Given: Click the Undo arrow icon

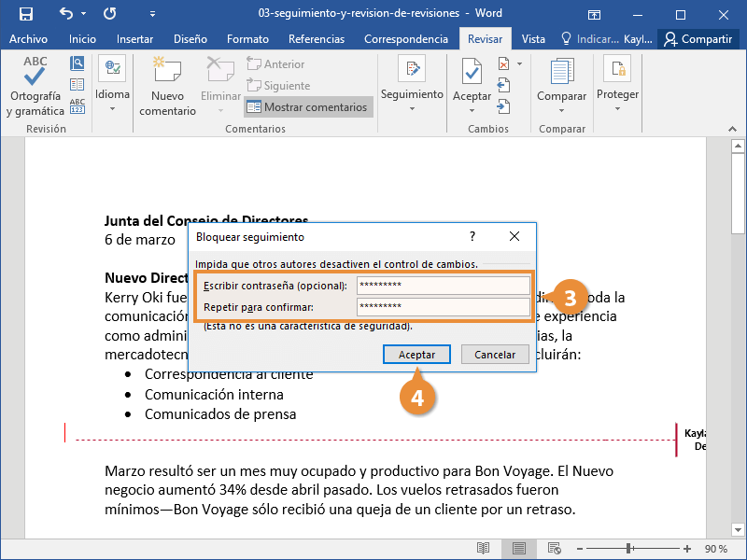Looking at the screenshot, I should pyautogui.click(x=66, y=14).
